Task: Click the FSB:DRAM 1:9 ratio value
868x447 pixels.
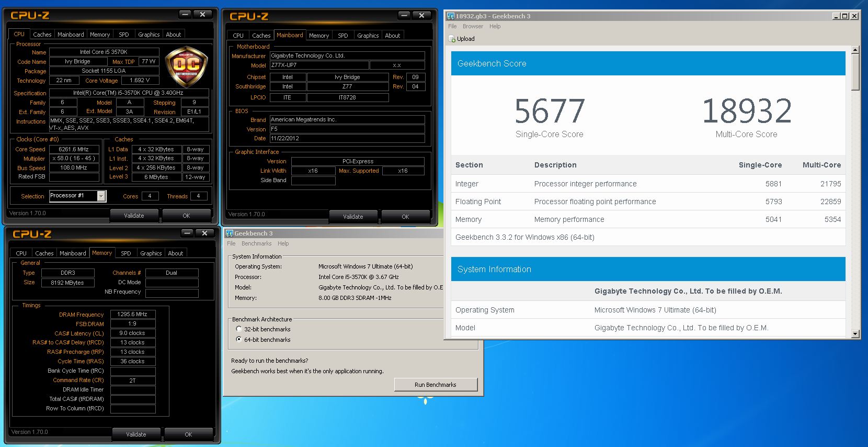Action: click(133, 324)
